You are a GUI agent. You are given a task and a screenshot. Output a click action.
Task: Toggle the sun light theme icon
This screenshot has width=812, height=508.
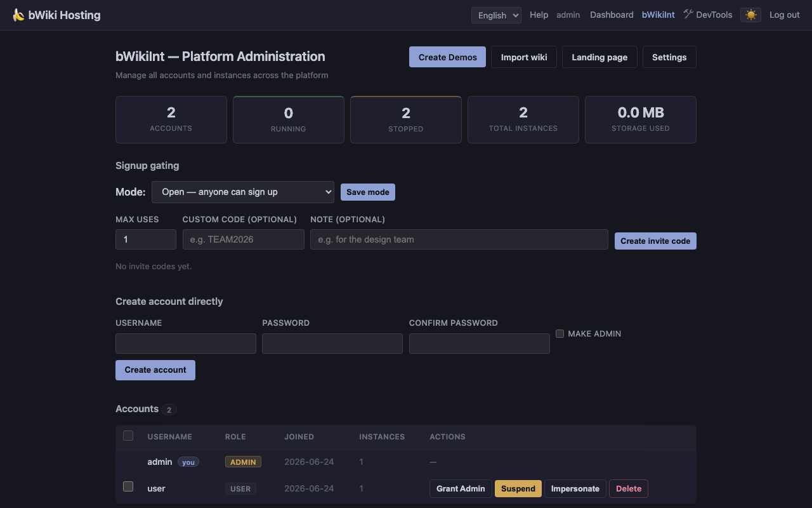pyautogui.click(x=750, y=15)
